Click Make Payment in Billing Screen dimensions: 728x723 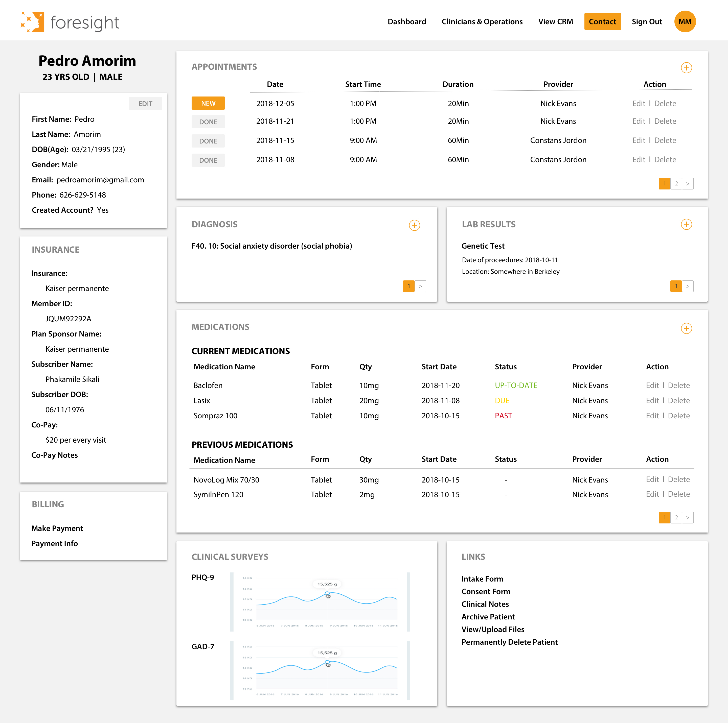tap(57, 528)
